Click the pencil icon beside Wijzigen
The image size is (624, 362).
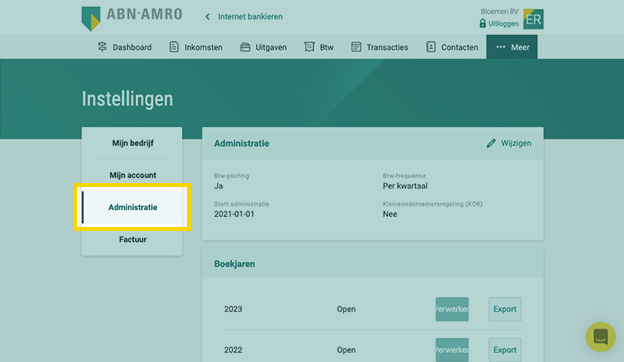point(491,143)
